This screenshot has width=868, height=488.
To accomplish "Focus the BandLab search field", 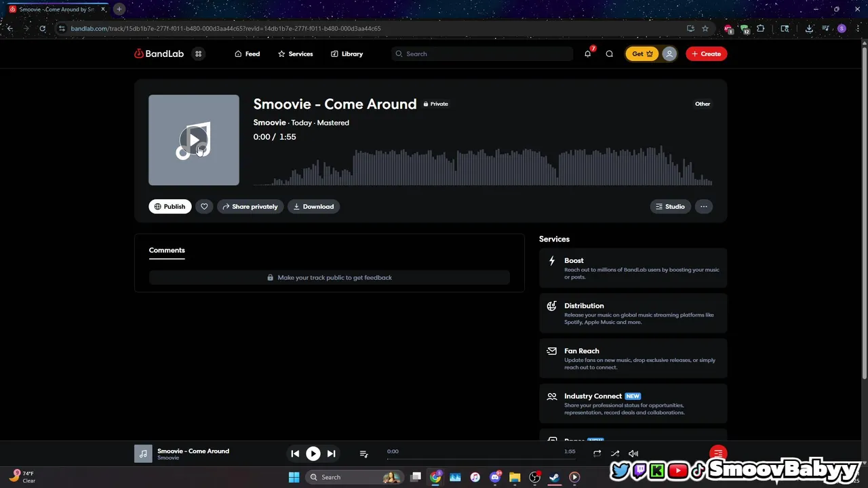I will (x=482, y=54).
